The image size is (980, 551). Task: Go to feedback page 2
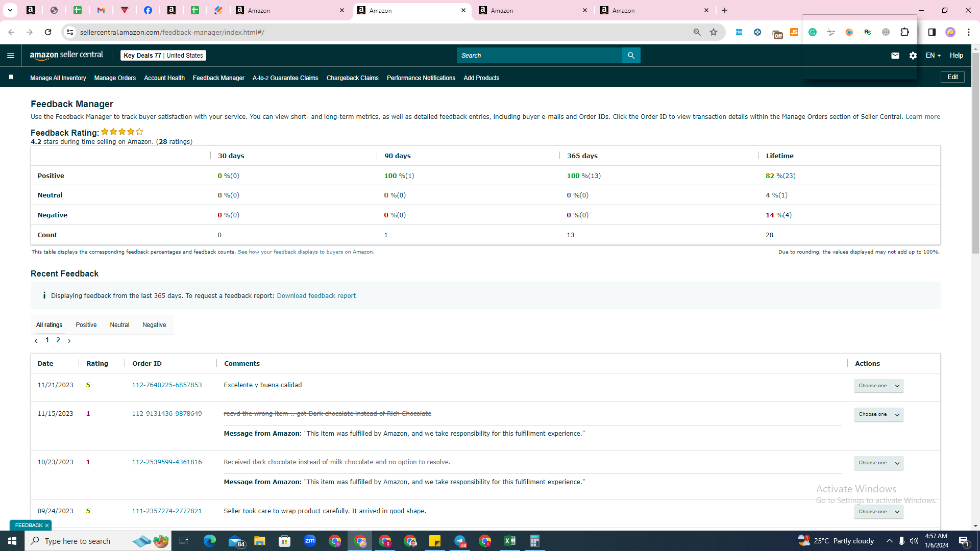point(58,340)
